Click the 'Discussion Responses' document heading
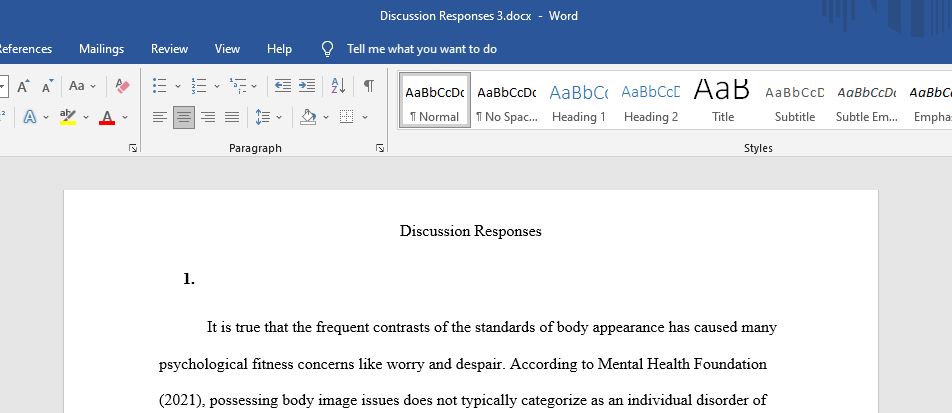 click(x=471, y=231)
